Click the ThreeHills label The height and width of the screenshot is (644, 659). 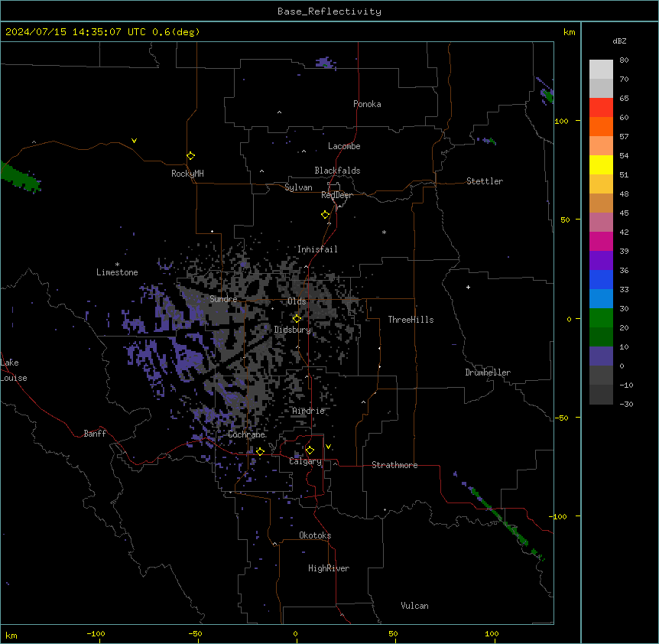pyautogui.click(x=411, y=320)
